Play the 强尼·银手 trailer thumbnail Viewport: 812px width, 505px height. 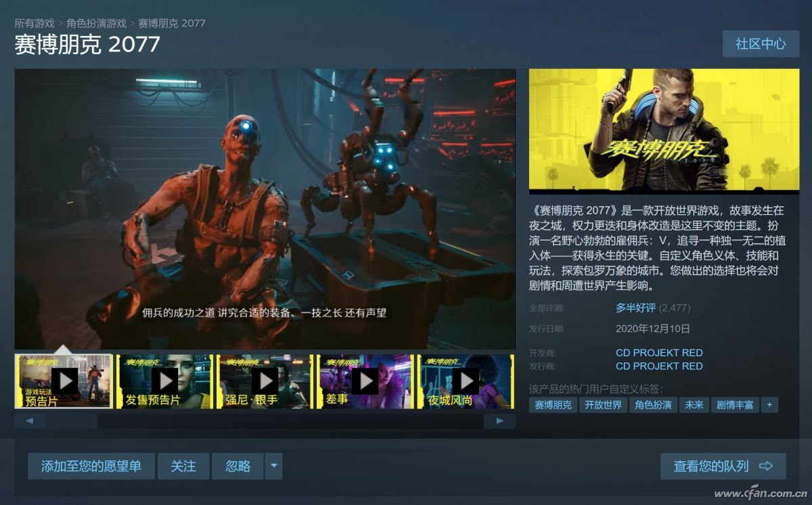(265, 381)
